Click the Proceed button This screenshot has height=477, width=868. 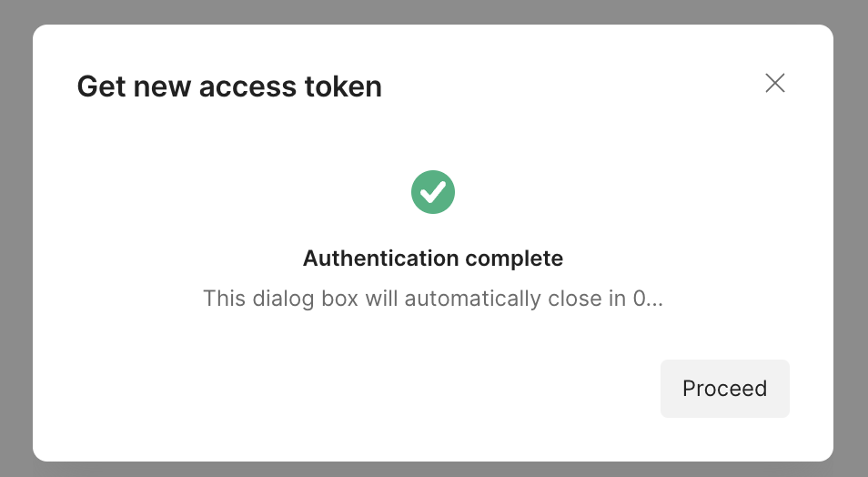click(724, 389)
